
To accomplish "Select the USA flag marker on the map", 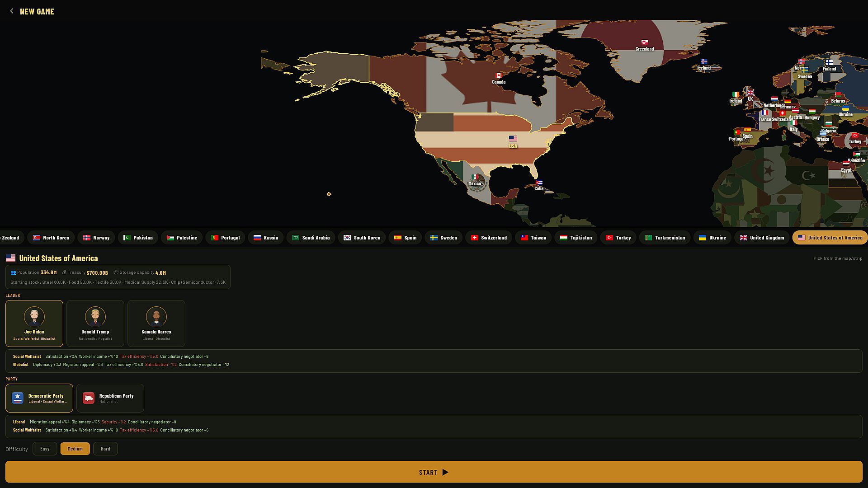I will 513,139.
